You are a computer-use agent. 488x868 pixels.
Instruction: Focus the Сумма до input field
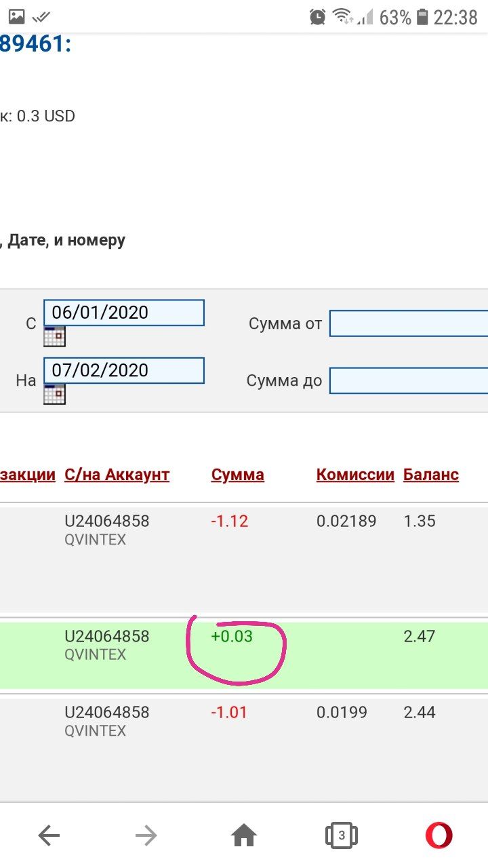[x=409, y=380]
